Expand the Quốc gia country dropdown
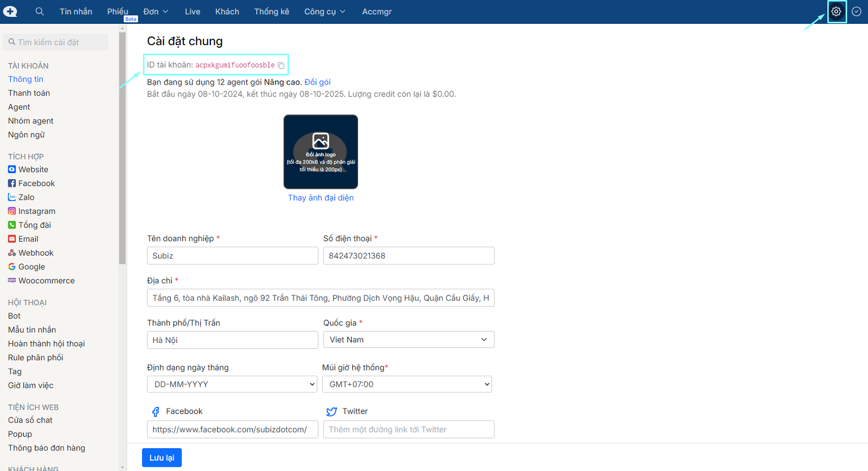 (x=409, y=340)
